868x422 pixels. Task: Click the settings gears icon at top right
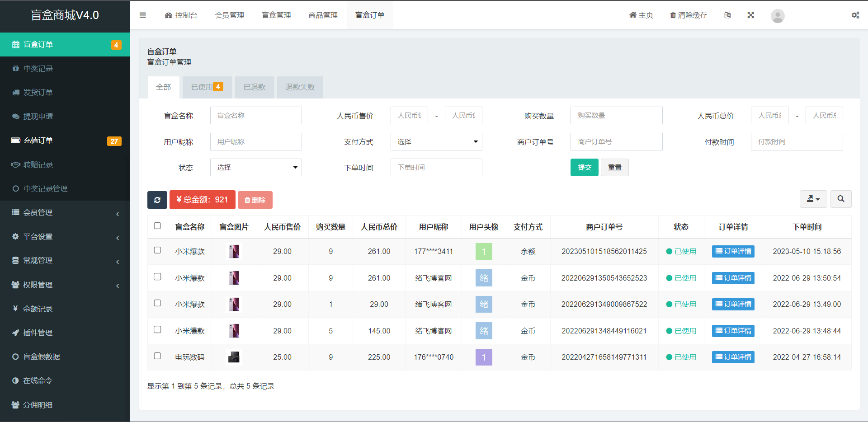pos(855,15)
